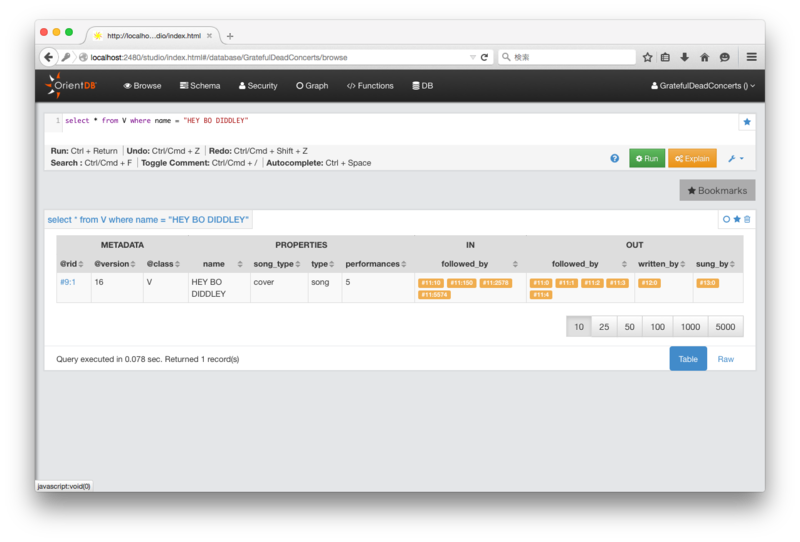This screenshot has height=542, width=800.
Task: Open the outgoing record #11:0
Action: pos(541,283)
